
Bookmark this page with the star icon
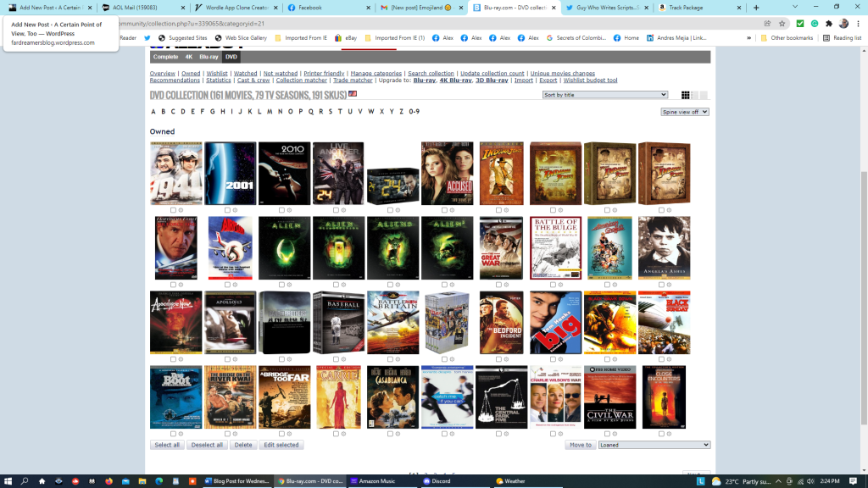782,23
